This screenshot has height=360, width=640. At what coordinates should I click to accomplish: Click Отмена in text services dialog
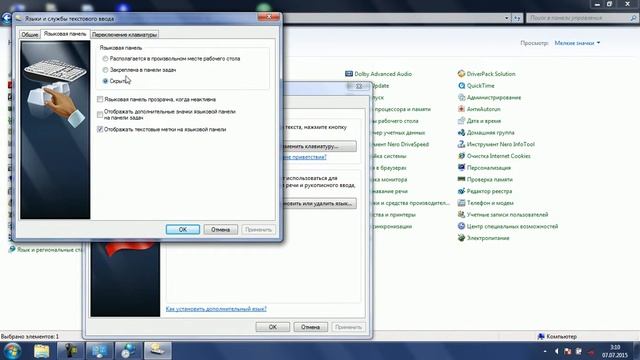pyautogui.click(x=220, y=229)
